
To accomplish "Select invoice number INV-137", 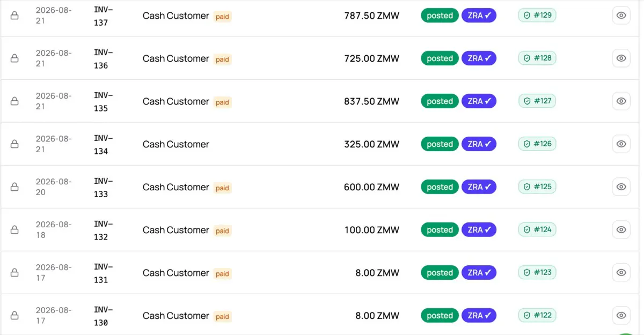I will (x=103, y=16).
